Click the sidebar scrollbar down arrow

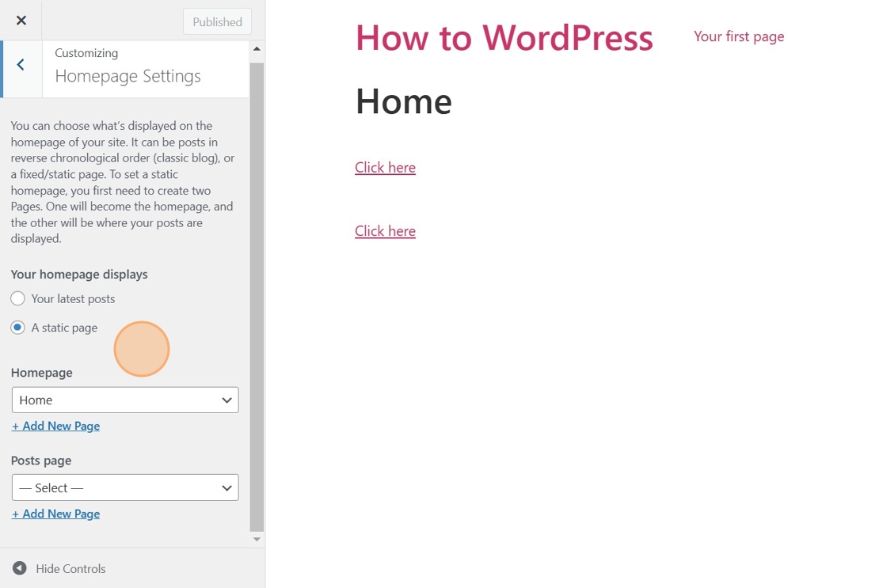tap(257, 540)
